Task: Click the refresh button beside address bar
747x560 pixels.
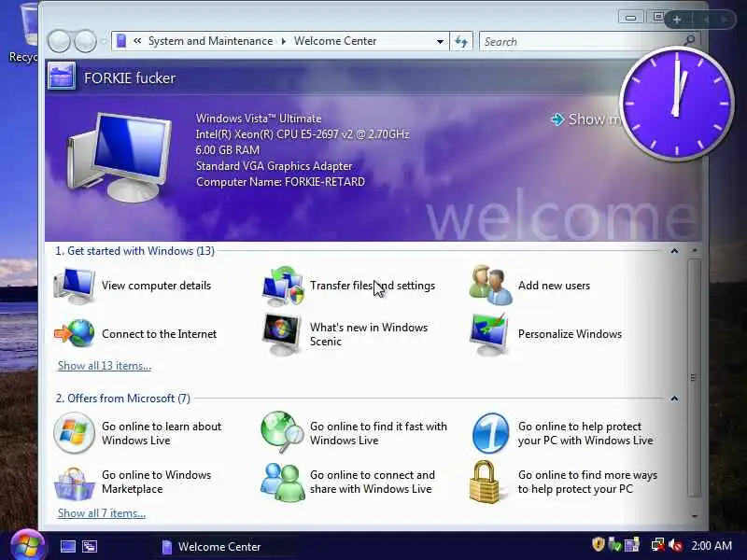Action: [x=460, y=41]
